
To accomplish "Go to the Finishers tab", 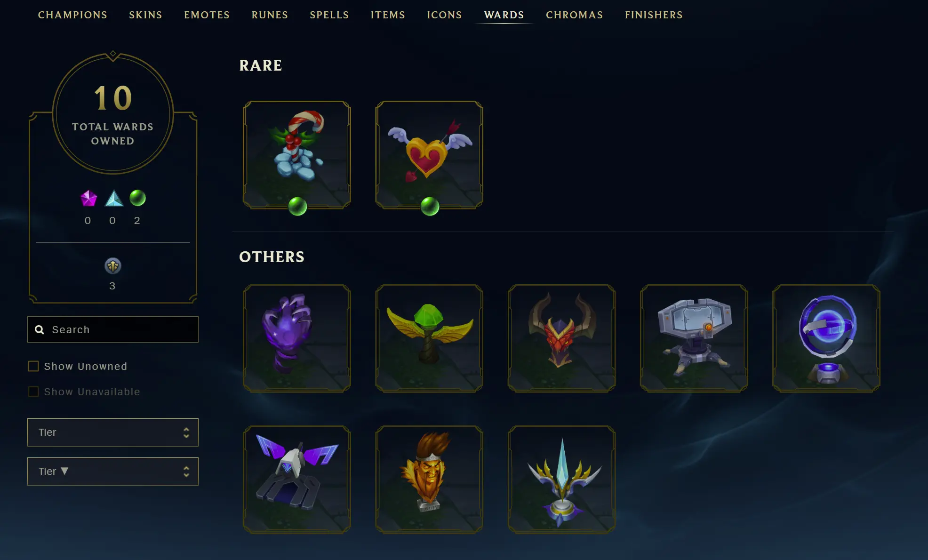I will [x=654, y=15].
